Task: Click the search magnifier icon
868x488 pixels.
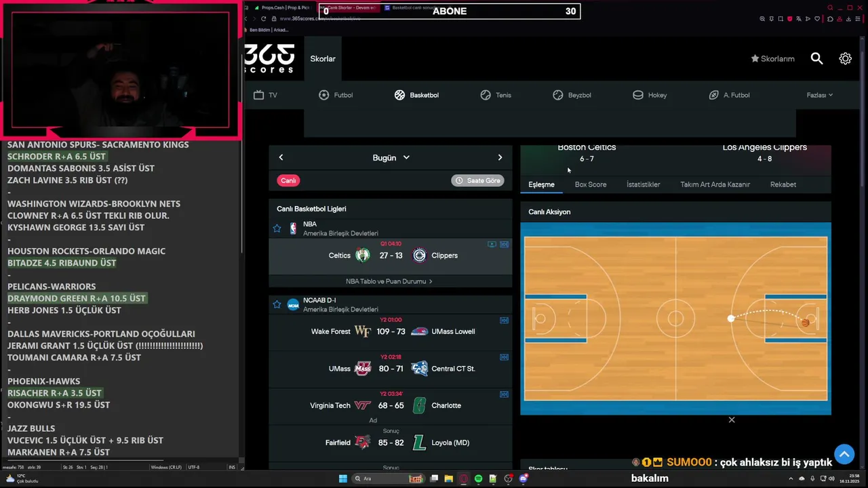Action: tap(816, 58)
